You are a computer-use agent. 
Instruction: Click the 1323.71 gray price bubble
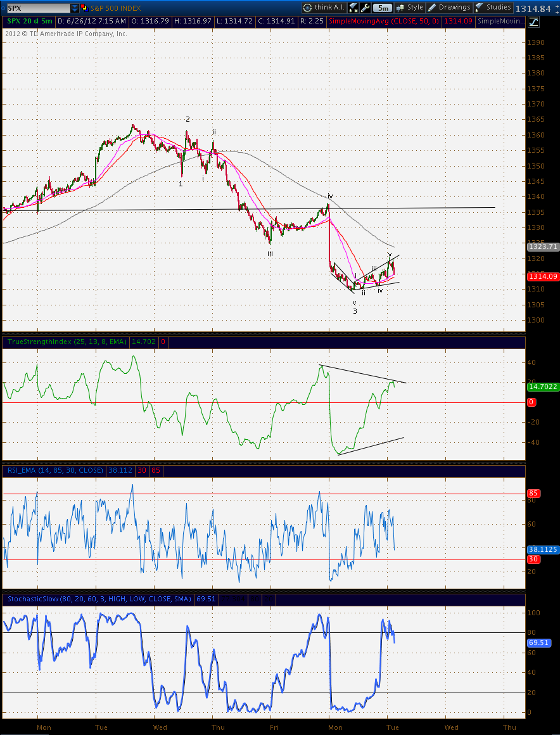[543, 246]
